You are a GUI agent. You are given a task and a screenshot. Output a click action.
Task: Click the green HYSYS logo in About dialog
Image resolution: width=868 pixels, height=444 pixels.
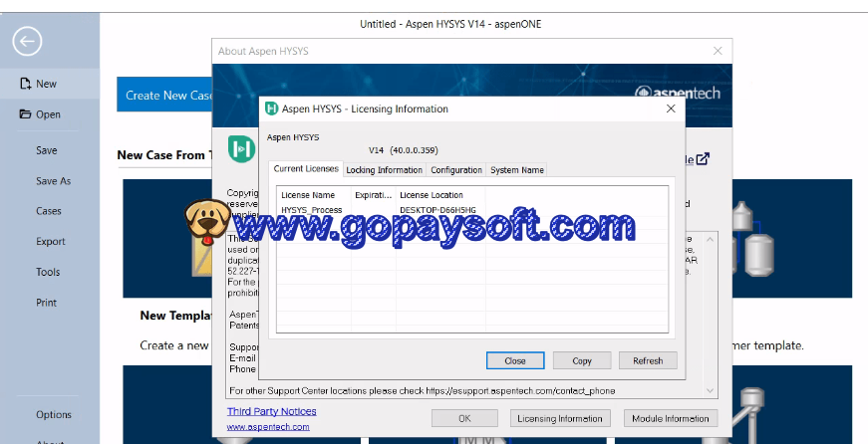(241, 148)
